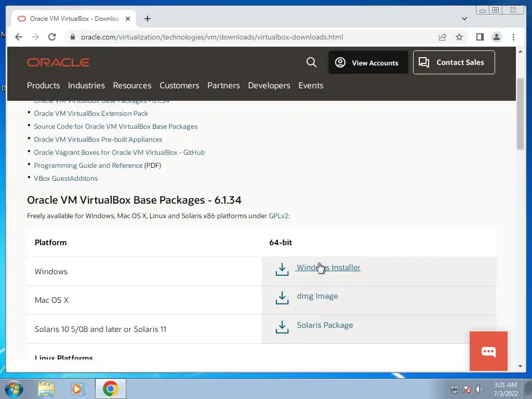Open VBox GuestAdditons link
Screen dimensions: 532x399
(x=65, y=179)
